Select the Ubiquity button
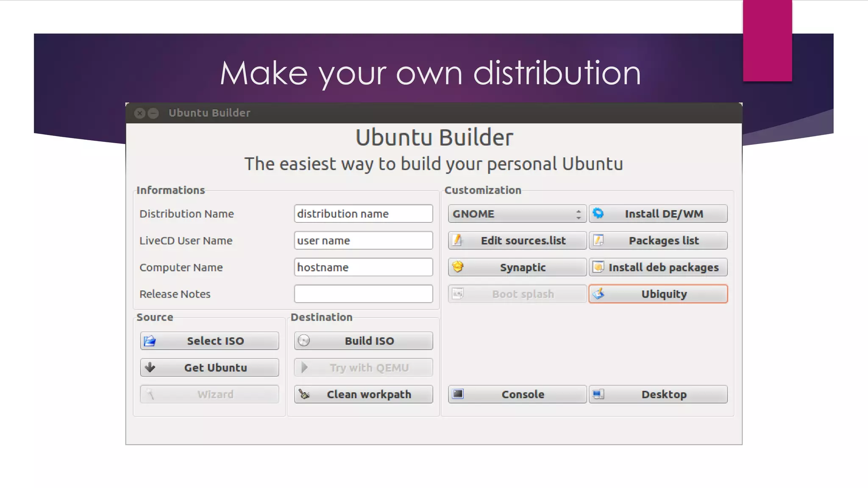This screenshot has height=488, width=868. [x=658, y=294]
